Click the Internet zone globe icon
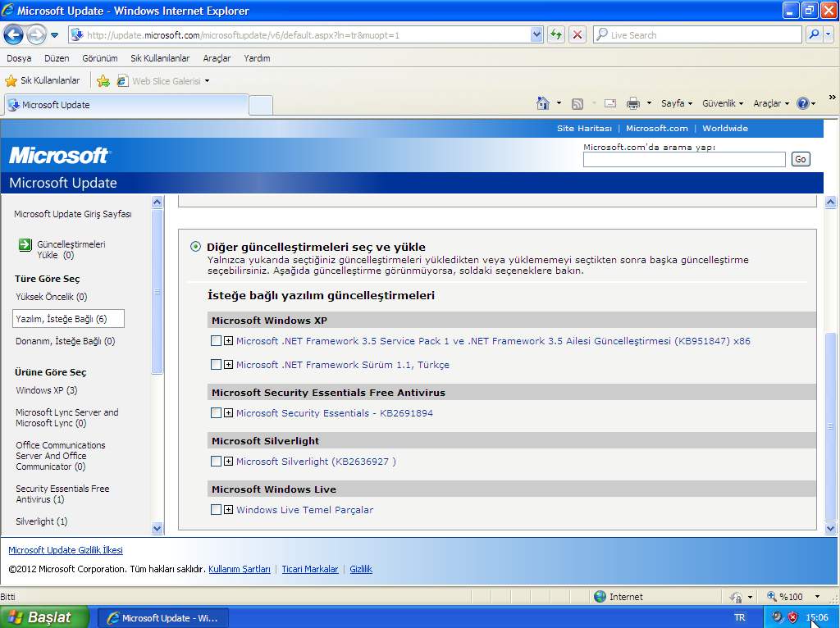The image size is (840, 628). pyautogui.click(x=600, y=596)
